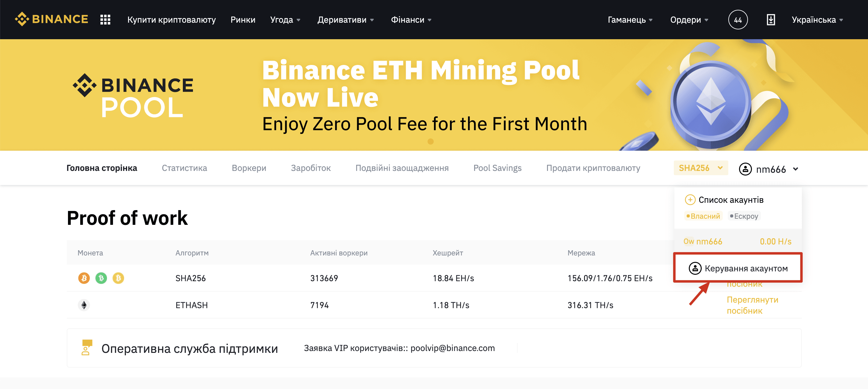Screen dimensions: 868x389
Task: Click the Binance logo in top bar
Action: coord(51,19)
